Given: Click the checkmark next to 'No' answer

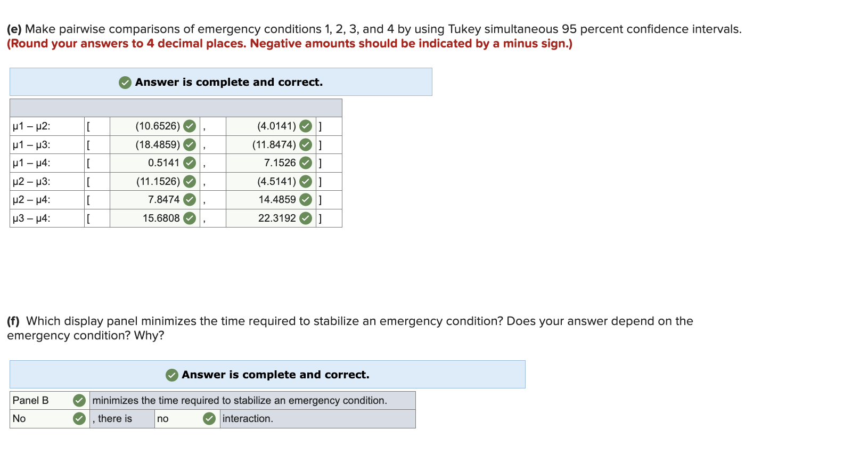Looking at the screenshot, I should click(x=79, y=419).
